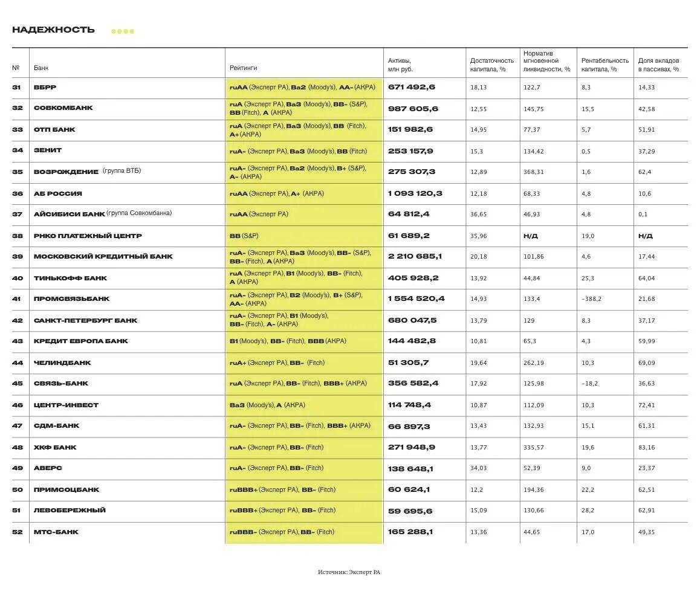This screenshot has height=597, width=700.
Task: Select bank name ПРИМСОЦБАНК
Action: 66,490
